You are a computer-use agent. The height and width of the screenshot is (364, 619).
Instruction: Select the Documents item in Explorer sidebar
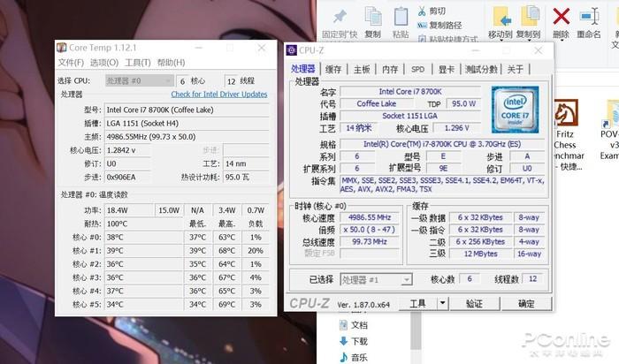coord(354,325)
